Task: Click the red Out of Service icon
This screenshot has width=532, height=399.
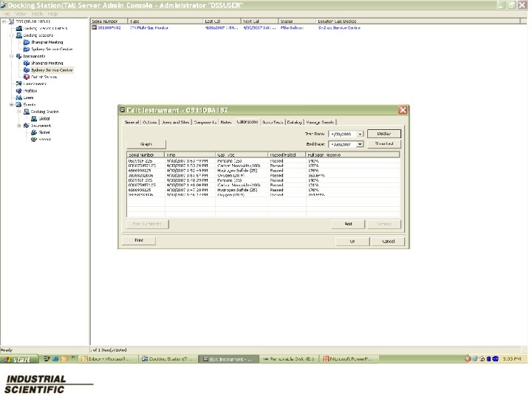Action: 27,77
